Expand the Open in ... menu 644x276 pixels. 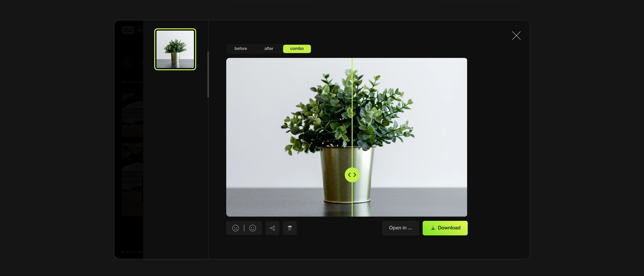pyautogui.click(x=400, y=228)
